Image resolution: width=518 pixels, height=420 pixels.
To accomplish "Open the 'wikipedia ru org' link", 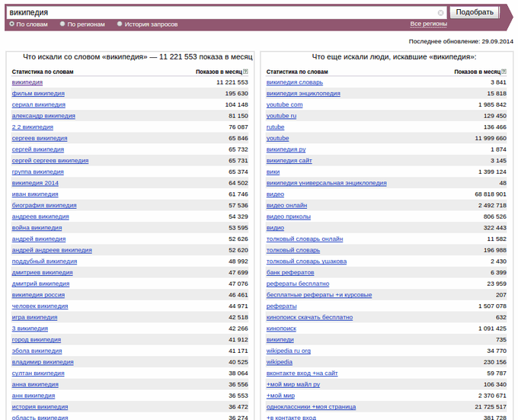I will [289, 351].
